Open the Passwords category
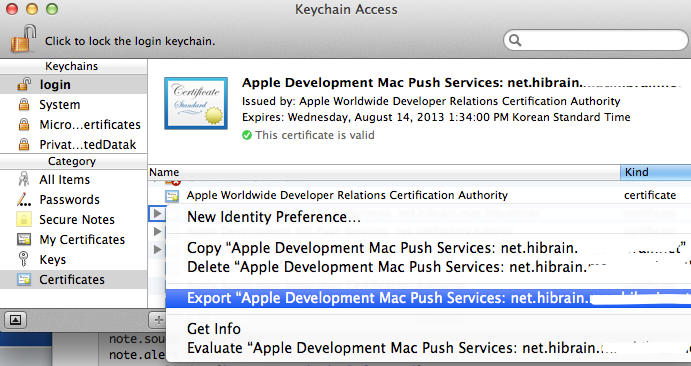691x366 pixels. tap(74, 200)
